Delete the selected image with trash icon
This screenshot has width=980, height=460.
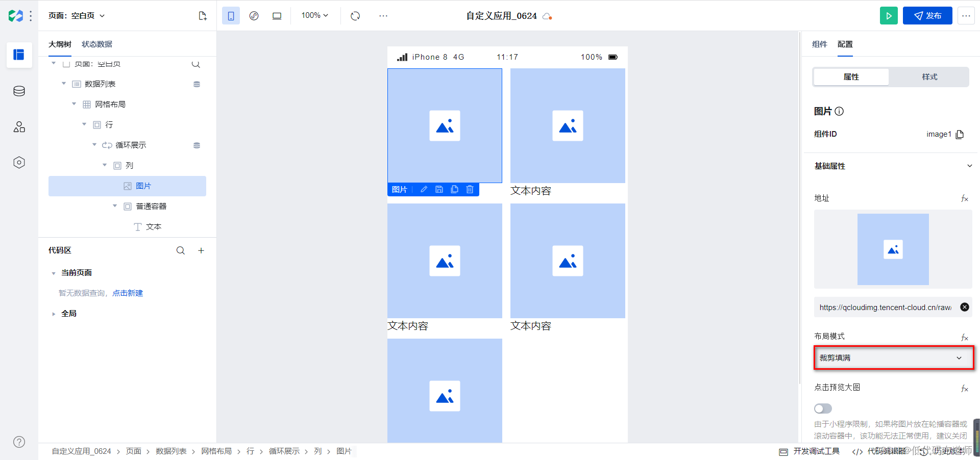tap(470, 190)
